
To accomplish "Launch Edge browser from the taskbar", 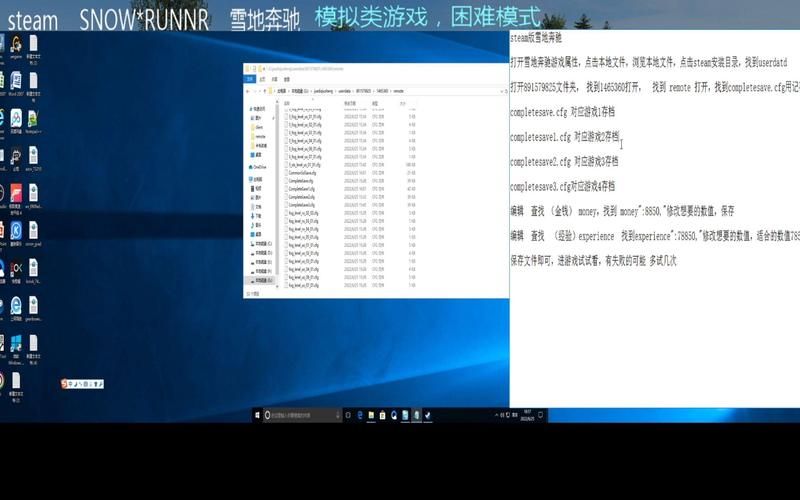I will click(x=360, y=415).
